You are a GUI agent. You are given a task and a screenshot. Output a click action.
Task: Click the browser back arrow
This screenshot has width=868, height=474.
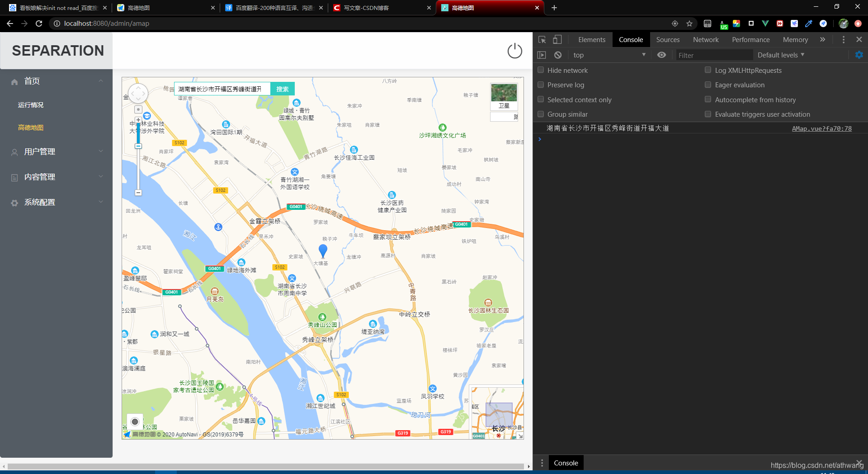point(10,24)
